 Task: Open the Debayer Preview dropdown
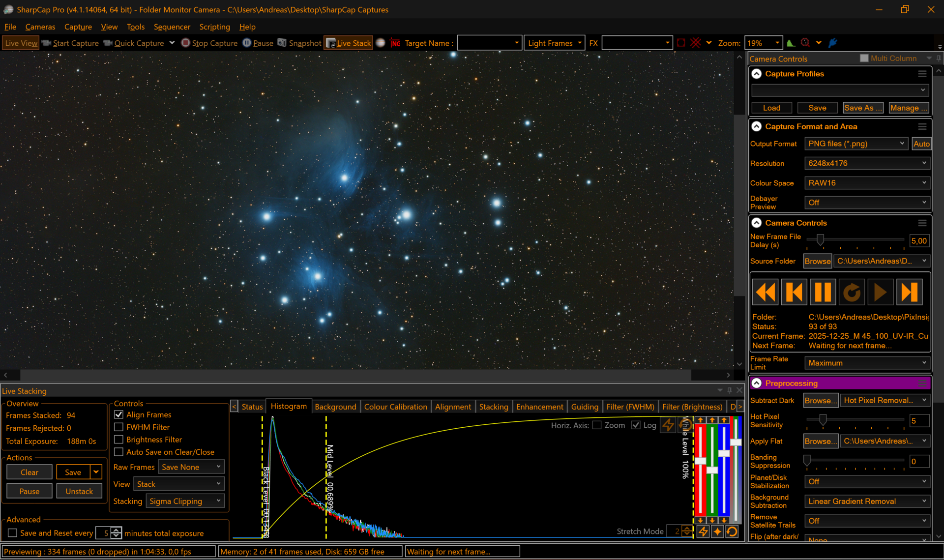coord(867,203)
